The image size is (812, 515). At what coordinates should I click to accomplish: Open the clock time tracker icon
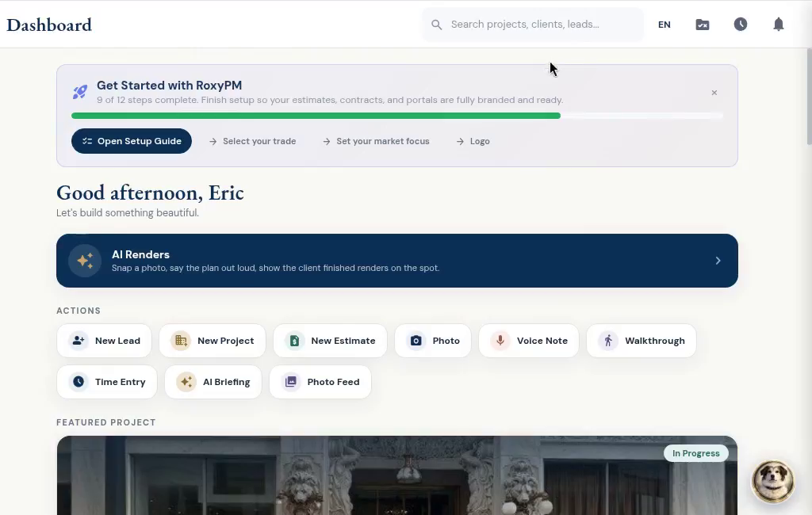coord(741,25)
